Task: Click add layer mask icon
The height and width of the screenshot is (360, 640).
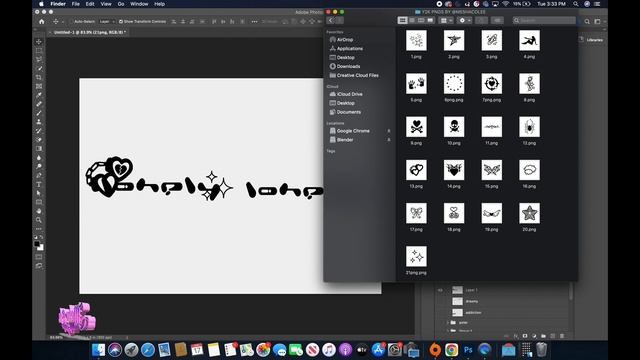Action: pos(525,336)
